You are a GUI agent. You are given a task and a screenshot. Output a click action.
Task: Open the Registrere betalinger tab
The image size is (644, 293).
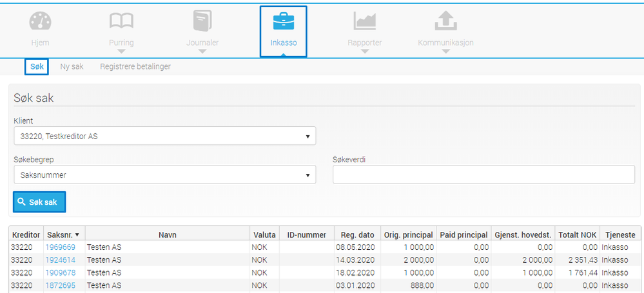(135, 66)
